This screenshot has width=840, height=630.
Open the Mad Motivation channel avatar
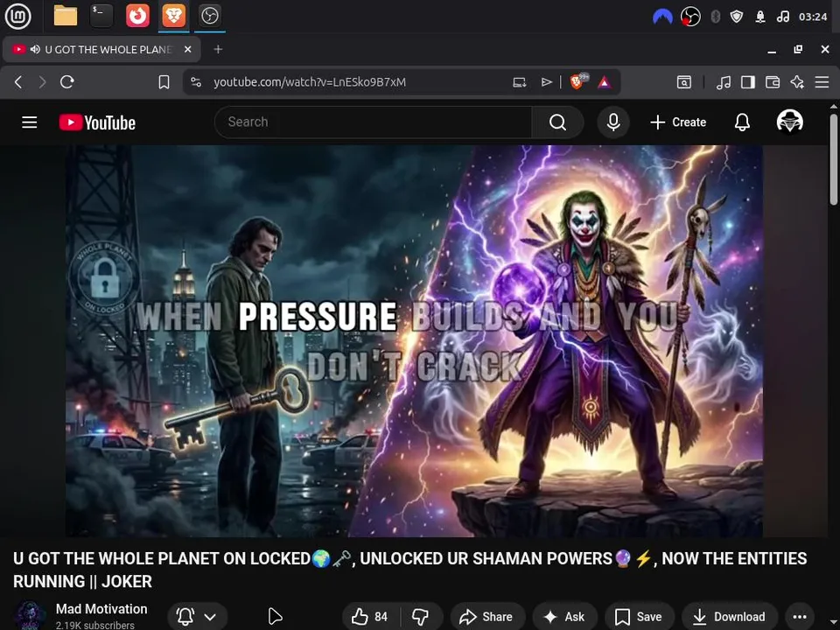pos(30,615)
